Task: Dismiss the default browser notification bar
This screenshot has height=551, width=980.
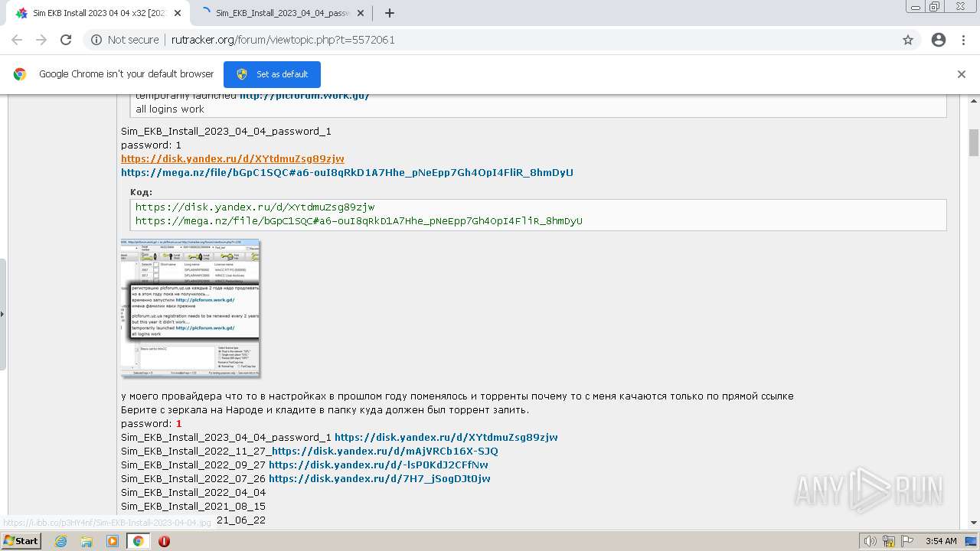Action: (962, 74)
